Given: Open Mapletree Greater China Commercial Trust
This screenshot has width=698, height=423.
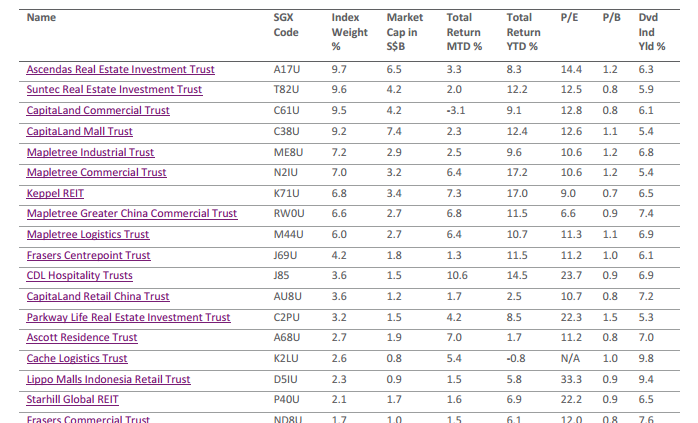Looking at the screenshot, I should click(131, 214).
